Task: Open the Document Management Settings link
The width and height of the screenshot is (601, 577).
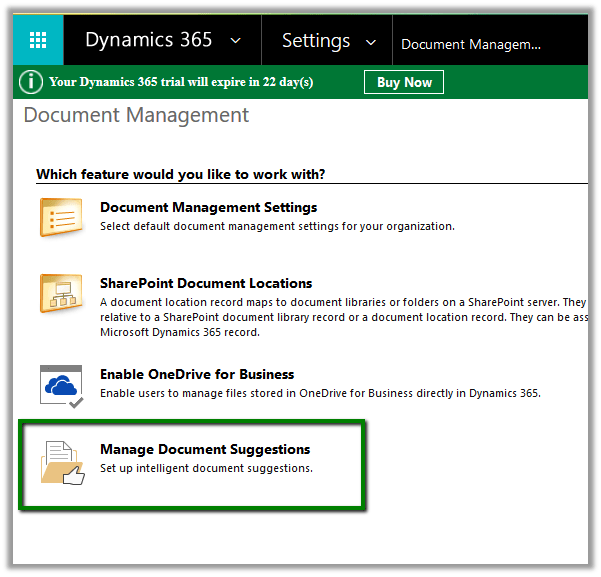Action: 208,208
